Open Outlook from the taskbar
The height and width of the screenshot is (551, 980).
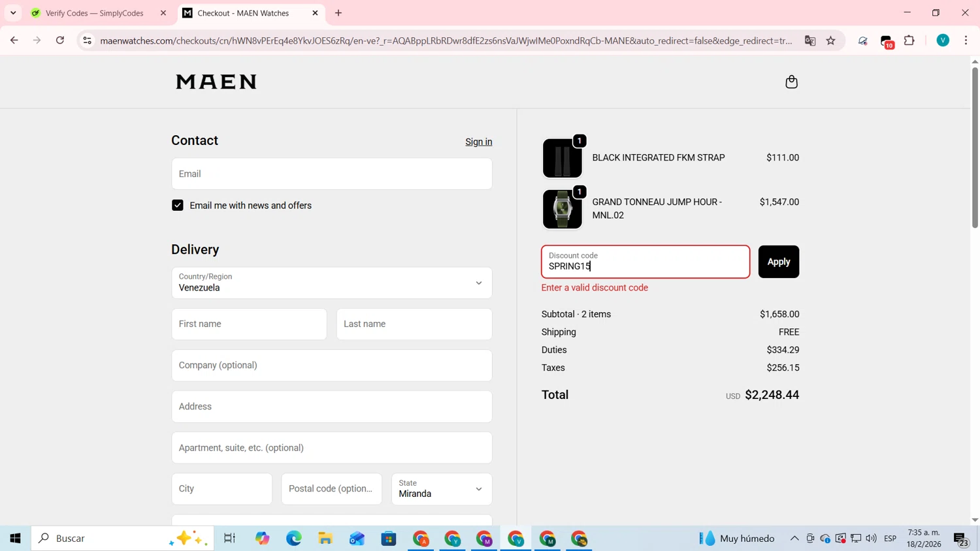click(357, 539)
